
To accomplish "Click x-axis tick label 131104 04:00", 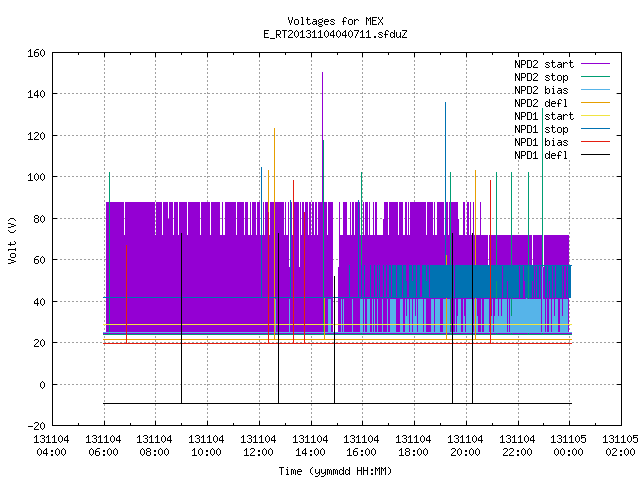I will tap(51, 446).
